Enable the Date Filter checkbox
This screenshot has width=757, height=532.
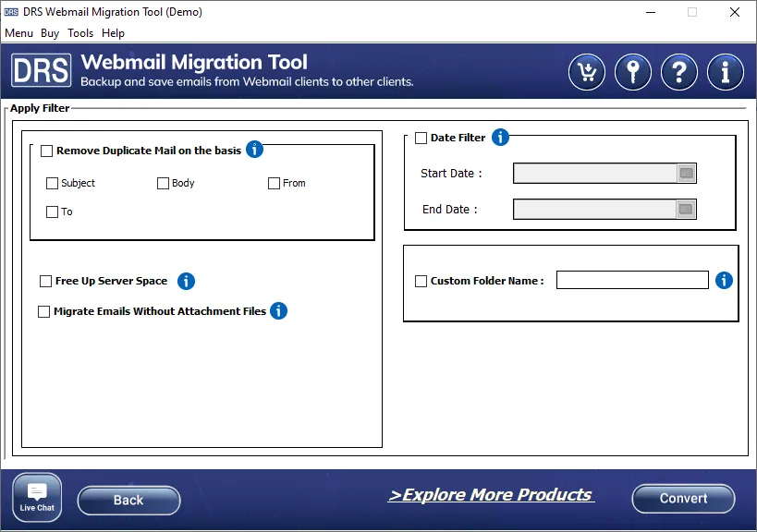click(421, 138)
